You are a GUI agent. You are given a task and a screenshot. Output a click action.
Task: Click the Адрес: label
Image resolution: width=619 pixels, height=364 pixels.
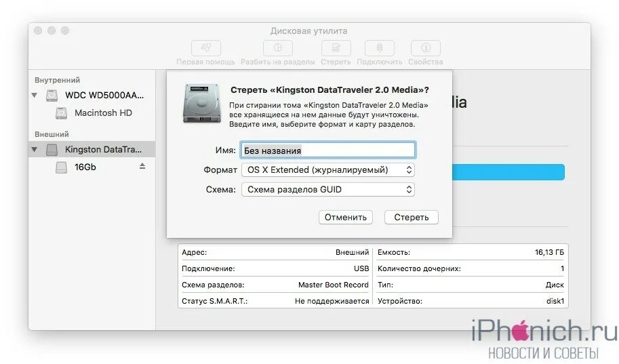(194, 252)
